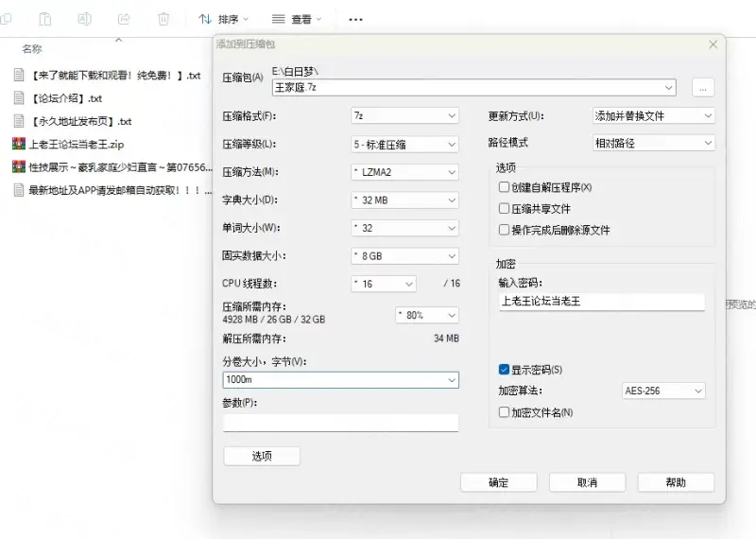Click the delete (trash) icon in Explorer toolbar
This screenshot has width=756, height=539.
tap(163, 19)
